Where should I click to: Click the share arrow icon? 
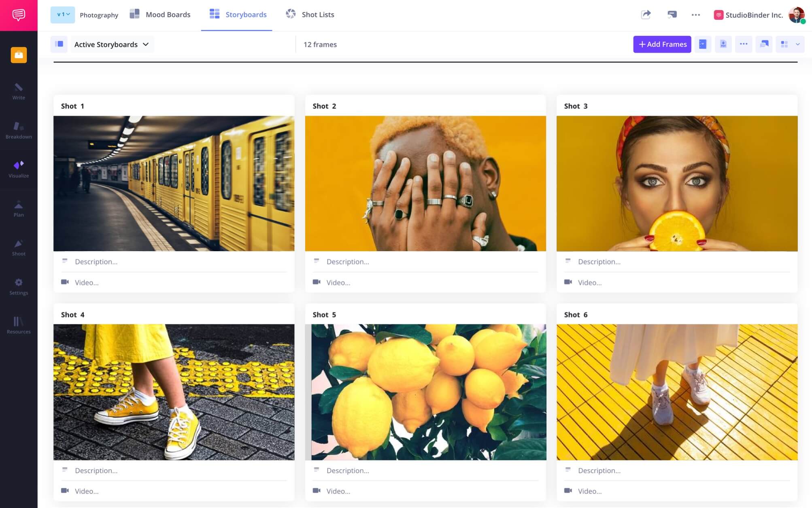[x=646, y=15]
